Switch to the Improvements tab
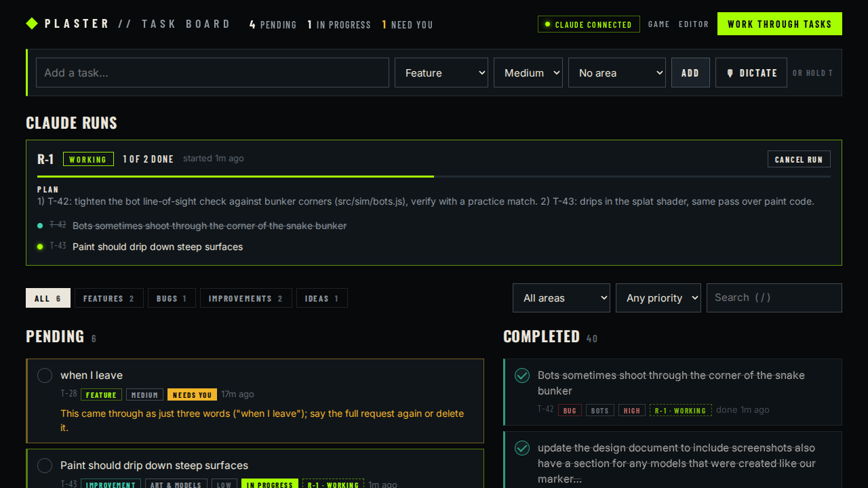 (x=246, y=298)
